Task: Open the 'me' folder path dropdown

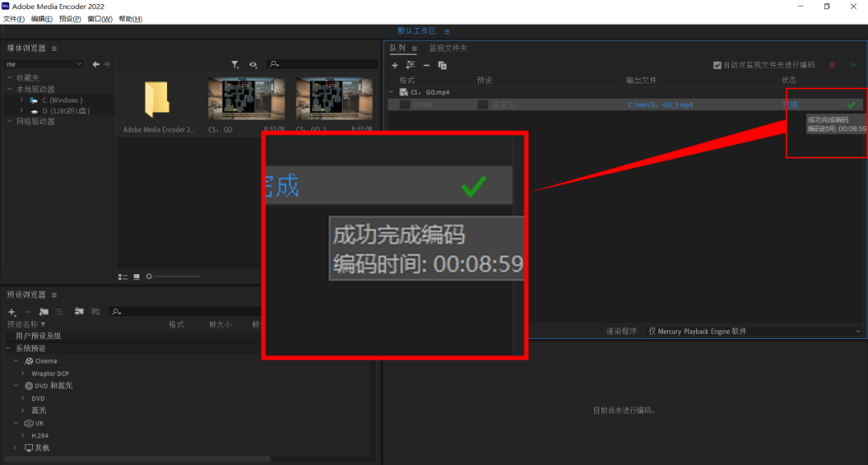Action: [x=43, y=64]
